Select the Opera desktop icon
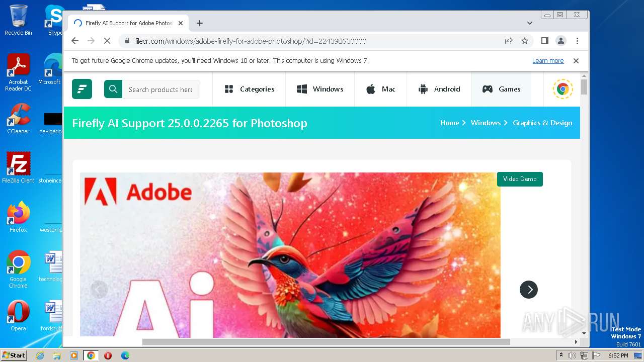 [18, 316]
